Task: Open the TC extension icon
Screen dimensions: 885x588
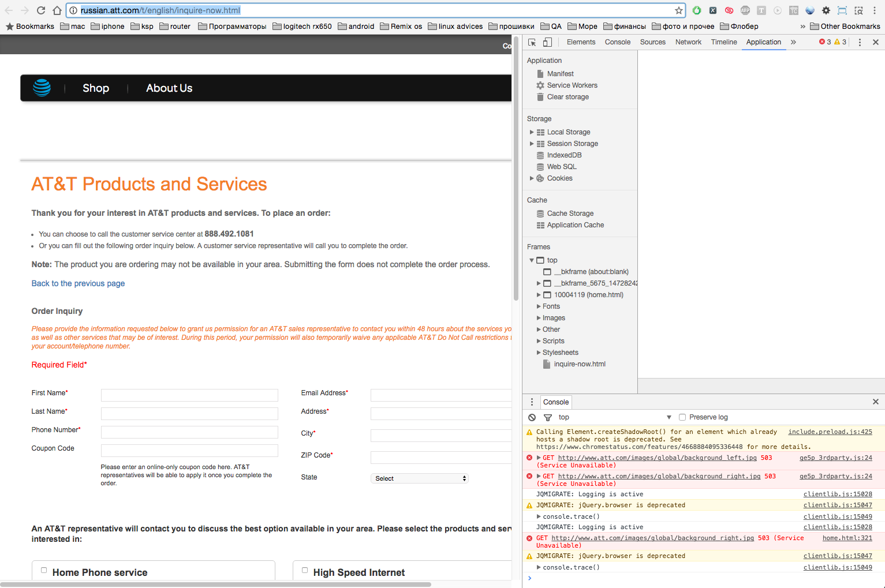Action: pos(794,10)
